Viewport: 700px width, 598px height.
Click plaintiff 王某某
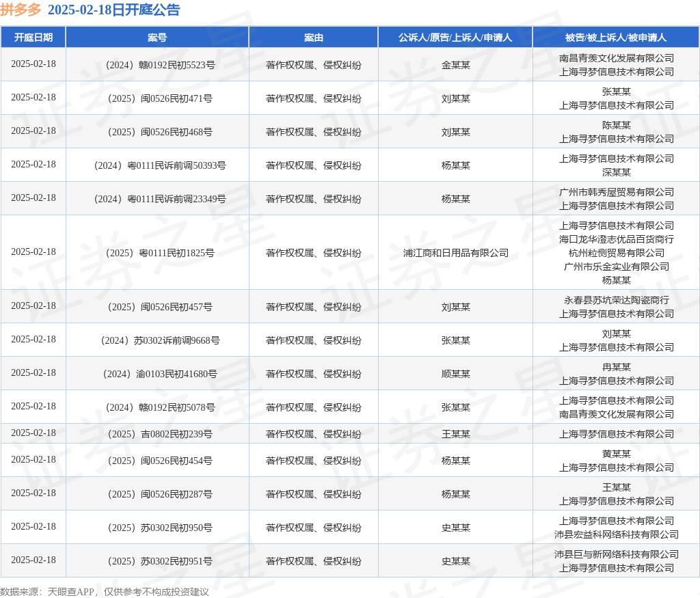coord(455,434)
